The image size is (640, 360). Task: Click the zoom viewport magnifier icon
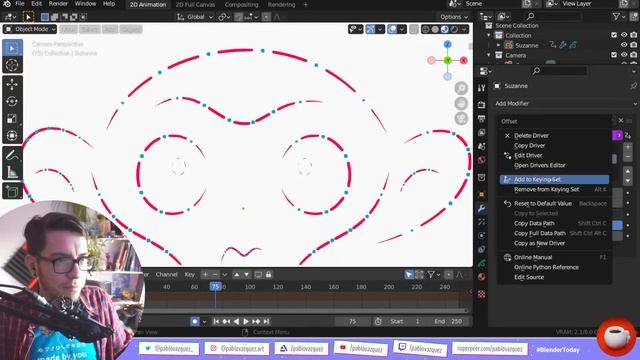461,88
